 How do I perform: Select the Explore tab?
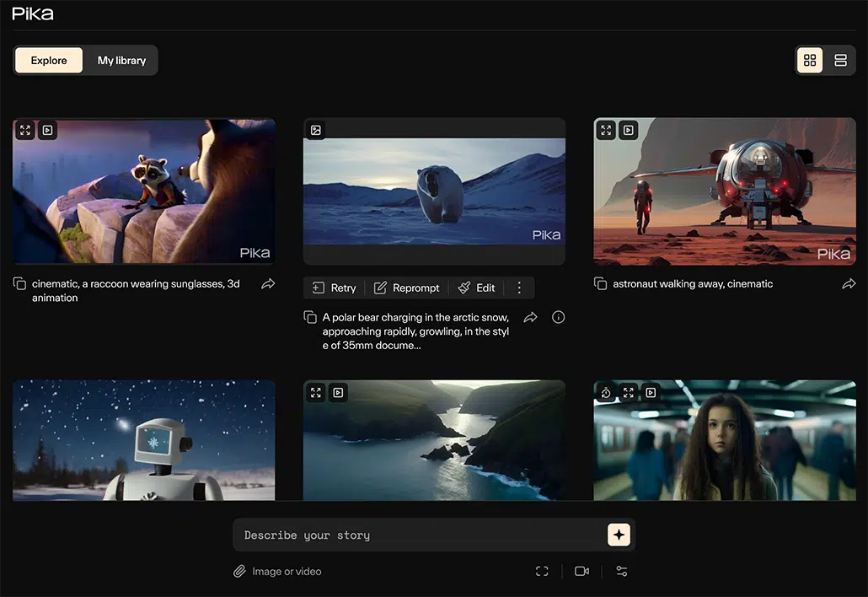click(x=49, y=60)
